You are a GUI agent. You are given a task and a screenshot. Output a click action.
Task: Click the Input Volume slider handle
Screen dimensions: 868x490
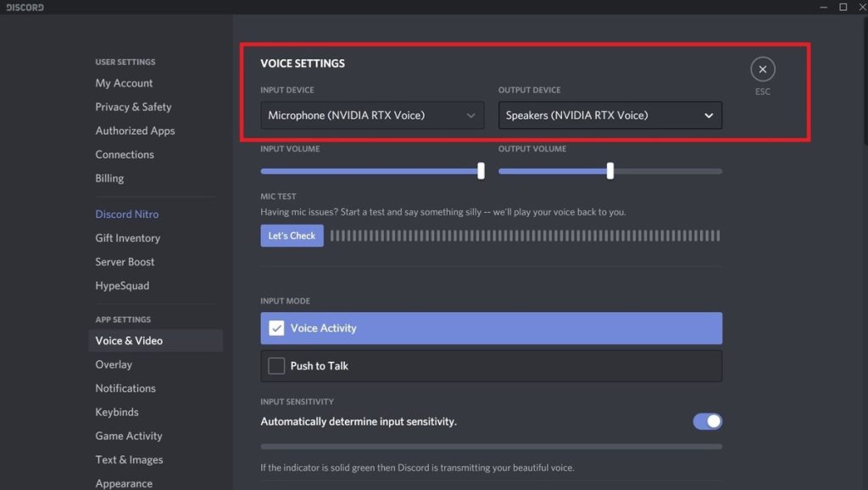tap(481, 171)
